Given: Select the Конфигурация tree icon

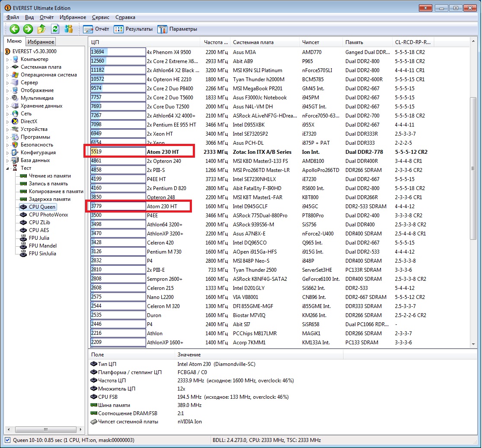Looking at the screenshot, I should (x=15, y=153).
